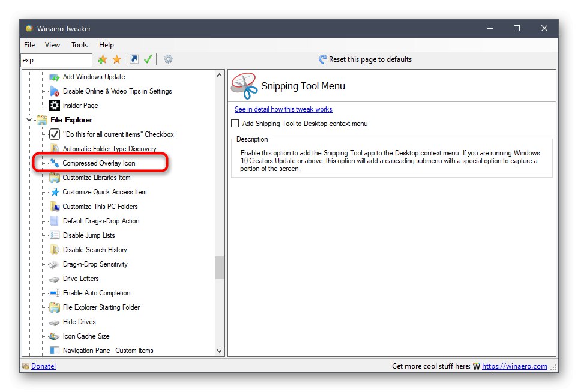The image size is (578, 392).
Task: Click the Customize This PC Folders icon
Action: (55, 207)
